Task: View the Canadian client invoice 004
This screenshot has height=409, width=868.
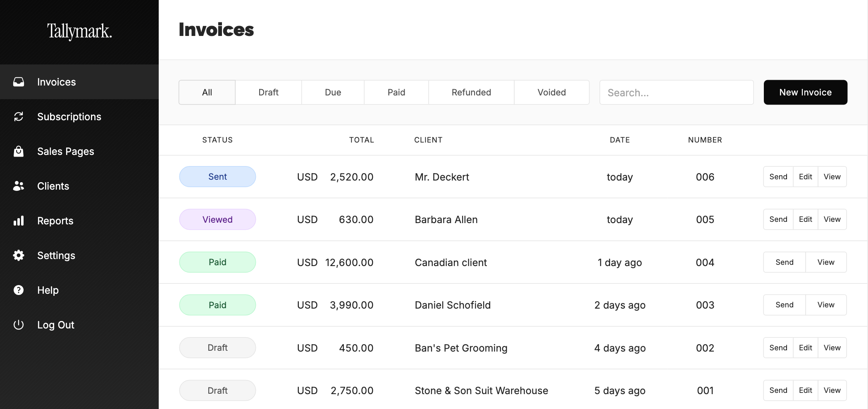Action: click(826, 262)
